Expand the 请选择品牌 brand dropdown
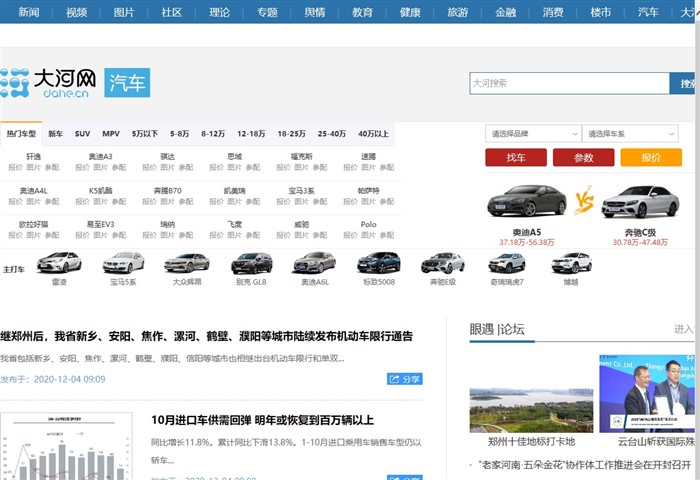 533,134
